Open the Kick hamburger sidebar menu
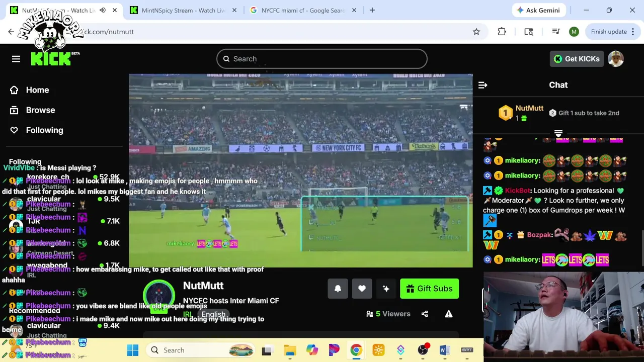644x362 pixels. (16, 59)
